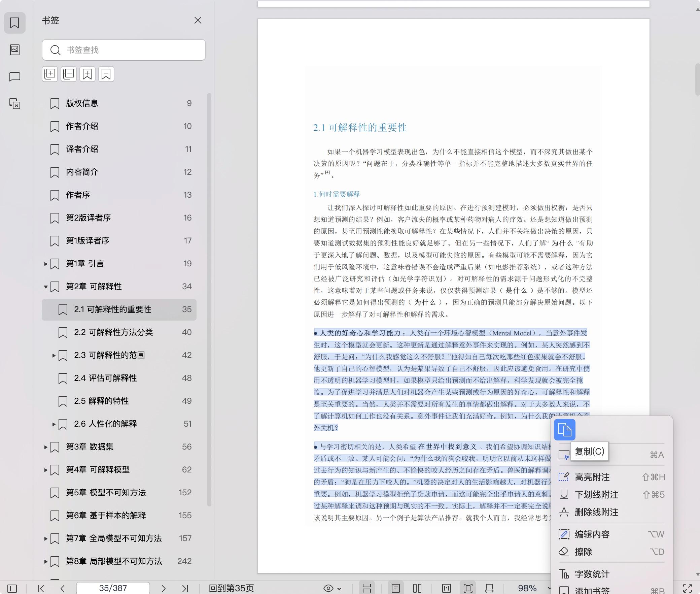Select 高亮附注 from the context menu

tap(592, 477)
